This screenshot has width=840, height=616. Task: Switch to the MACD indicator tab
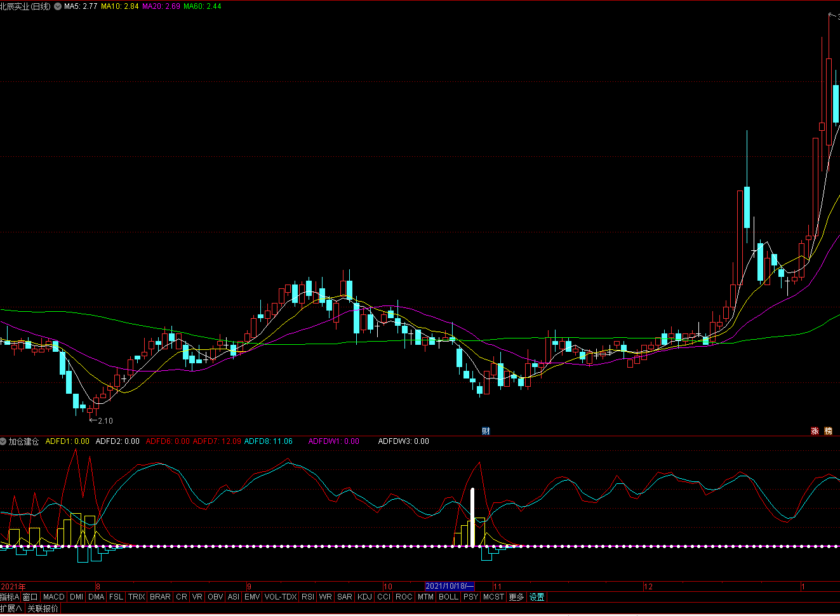click(54, 597)
